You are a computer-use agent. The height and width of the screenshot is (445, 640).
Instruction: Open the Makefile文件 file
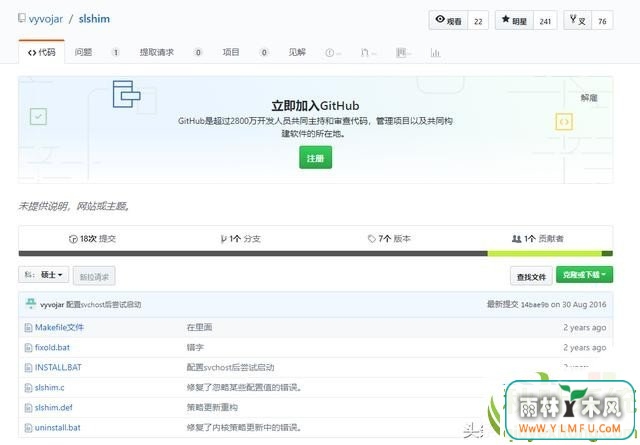(x=59, y=327)
